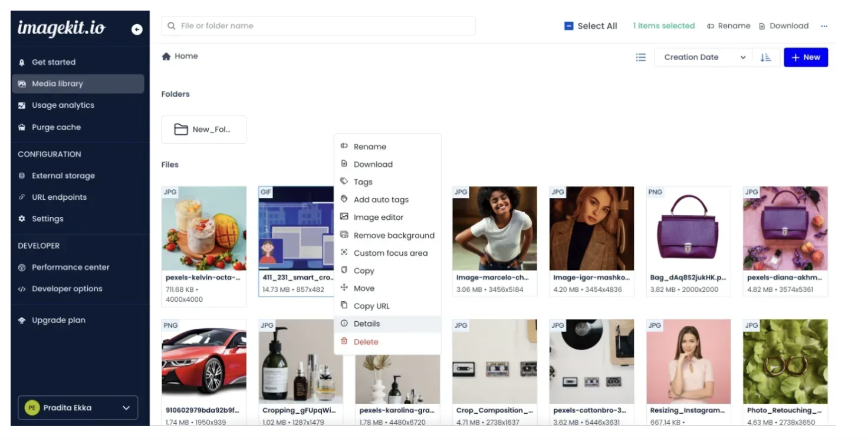The height and width of the screenshot is (442, 868).
Task: Open the three-dot more options menu
Action: click(824, 26)
